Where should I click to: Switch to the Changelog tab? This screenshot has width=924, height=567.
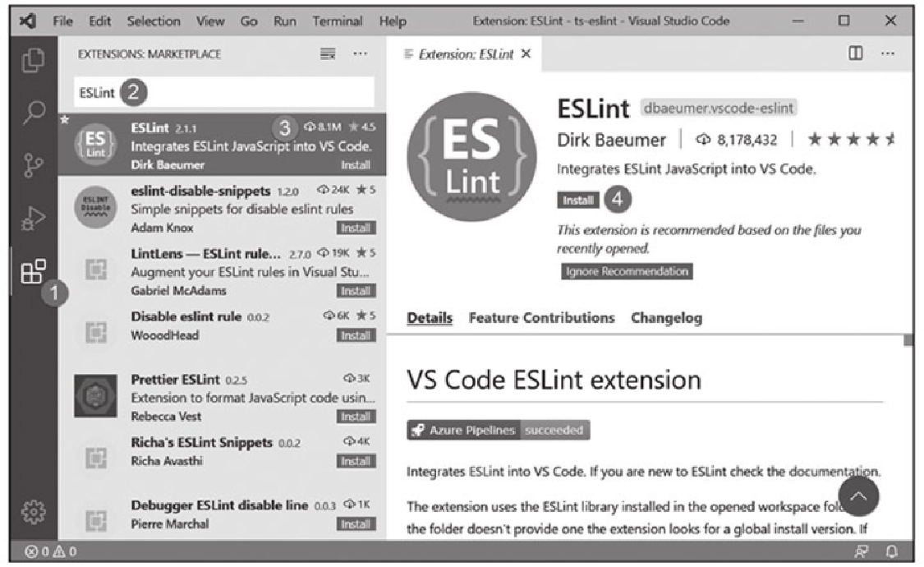tap(666, 318)
